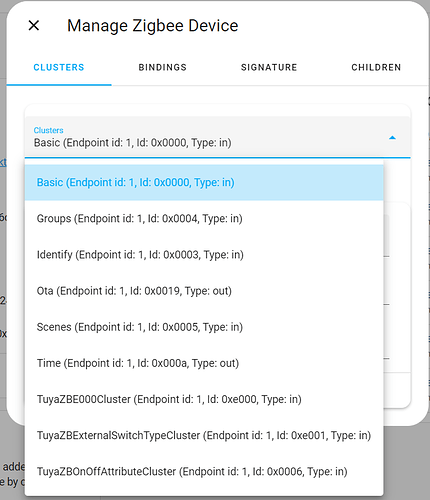The width and height of the screenshot is (430, 500).
Task: Pick TuyaZBE000Cluster Id 0xe000
Action: [x=204, y=399]
